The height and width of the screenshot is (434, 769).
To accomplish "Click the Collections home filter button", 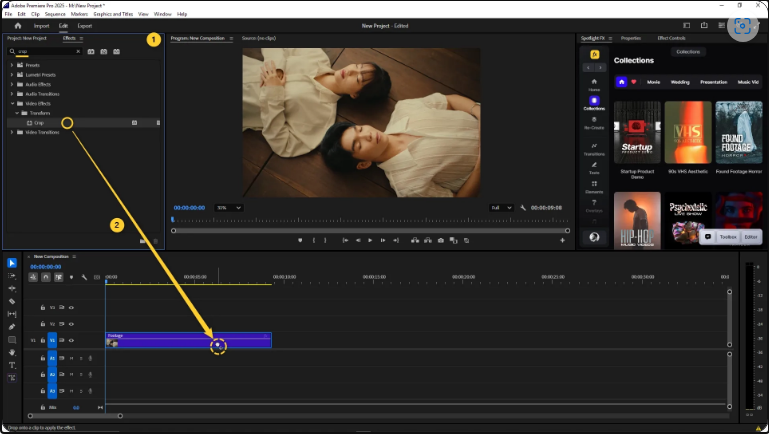I will click(x=621, y=82).
